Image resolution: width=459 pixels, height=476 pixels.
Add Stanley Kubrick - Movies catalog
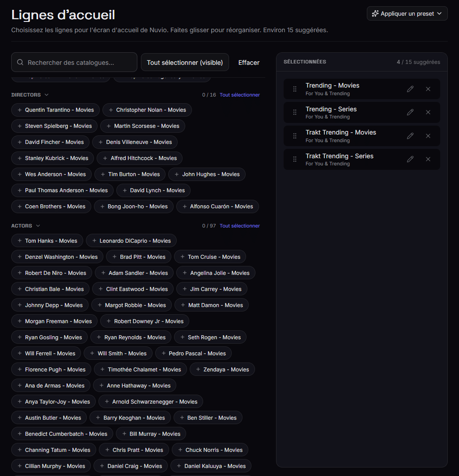click(x=52, y=158)
